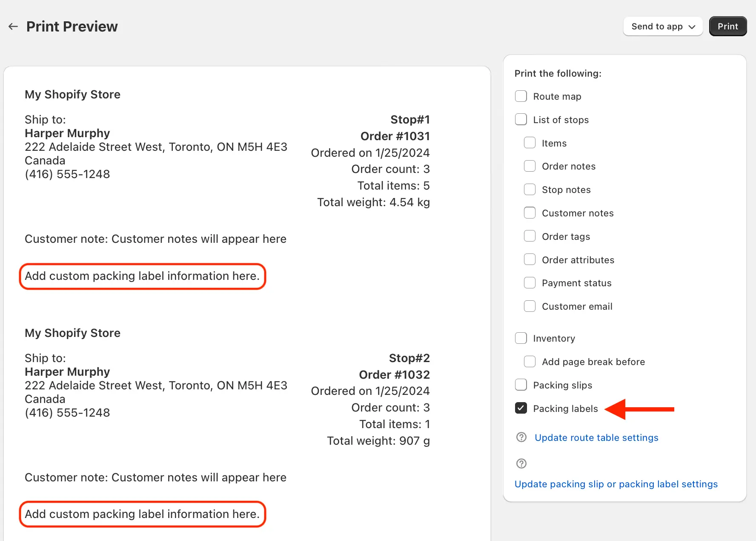Click the Print Preview page title
Viewport: 756px width, 541px height.
click(72, 26)
